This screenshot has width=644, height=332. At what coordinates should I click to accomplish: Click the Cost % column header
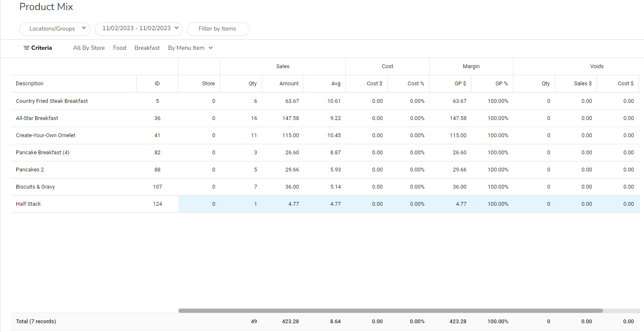tap(415, 84)
